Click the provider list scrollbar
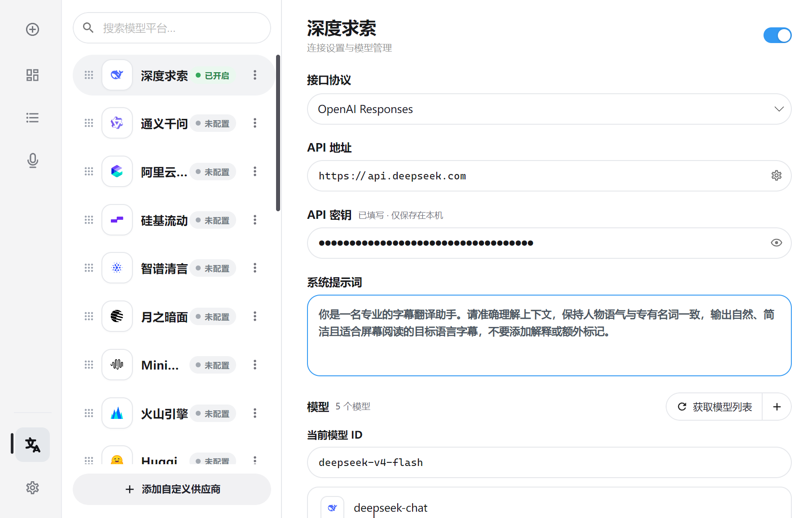Image resolution: width=812 pixels, height=518 pixels. click(x=278, y=133)
